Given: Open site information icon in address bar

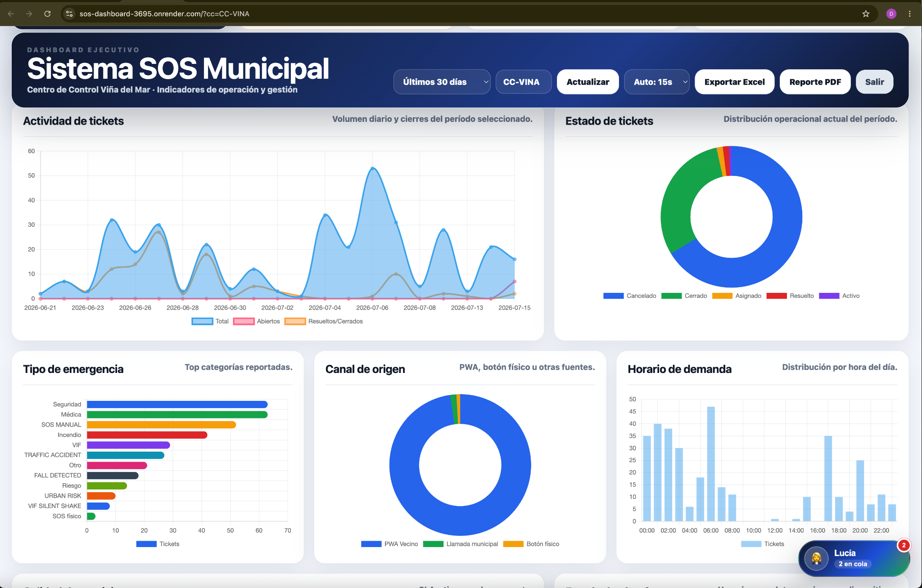Looking at the screenshot, I should point(69,13).
